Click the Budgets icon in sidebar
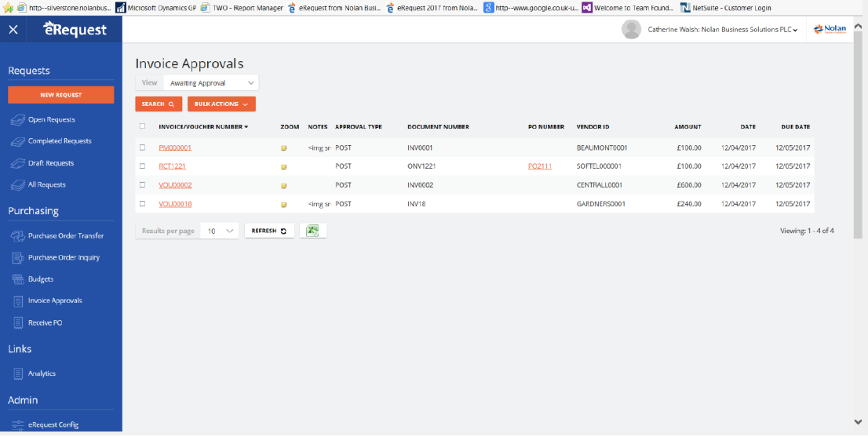The image size is (868, 437). (x=19, y=279)
